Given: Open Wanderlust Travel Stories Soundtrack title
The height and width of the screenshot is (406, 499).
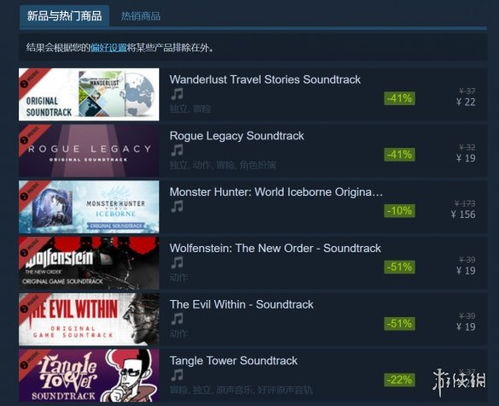Looking at the screenshot, I should (265, 80).
